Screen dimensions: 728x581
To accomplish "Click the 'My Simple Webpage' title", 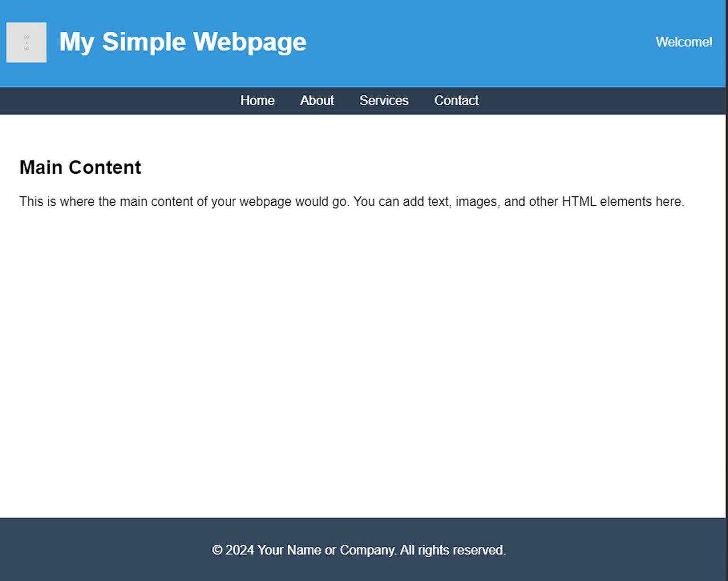I will click(182, 42).
